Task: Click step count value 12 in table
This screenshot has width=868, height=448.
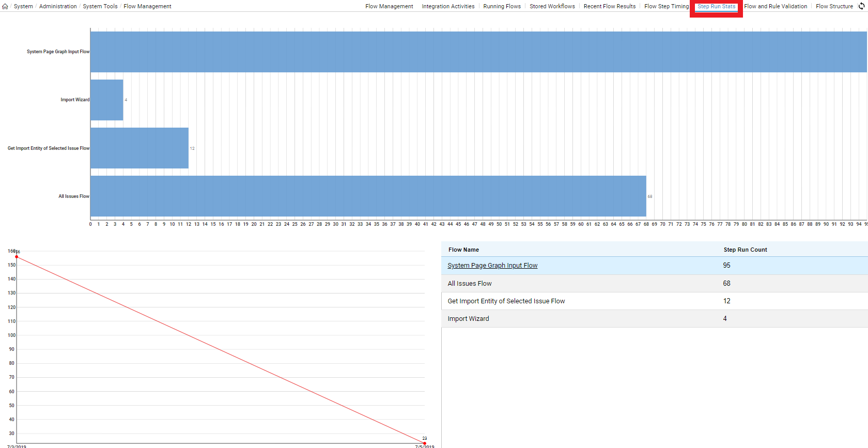Action: coord(726,301)
